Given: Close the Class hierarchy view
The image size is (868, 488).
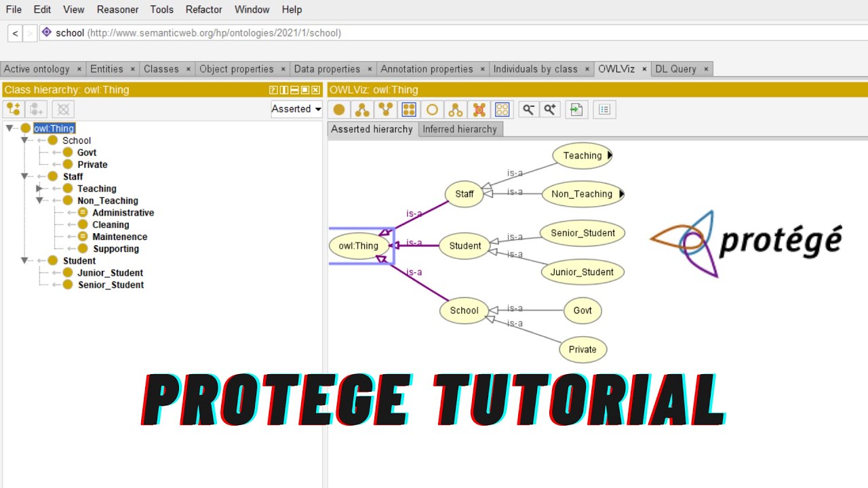Looking at the screenshot, I should pyautogui.click(x=316, y=90).
